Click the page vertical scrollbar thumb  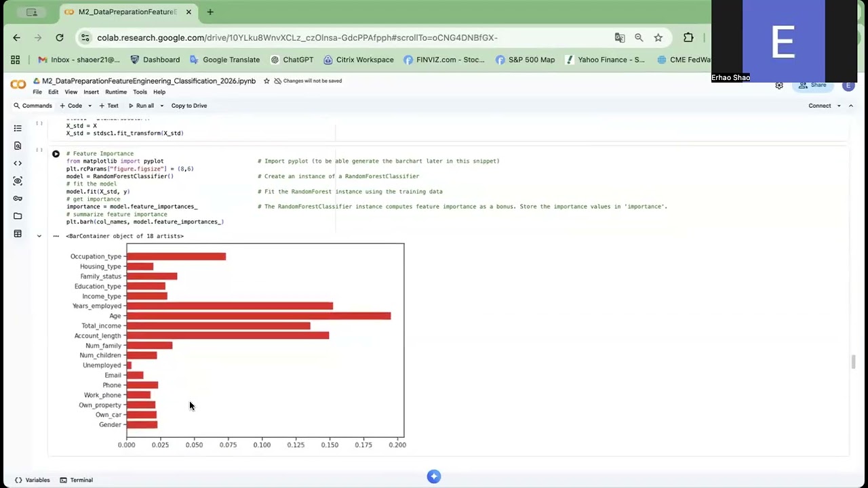(854, 362)
